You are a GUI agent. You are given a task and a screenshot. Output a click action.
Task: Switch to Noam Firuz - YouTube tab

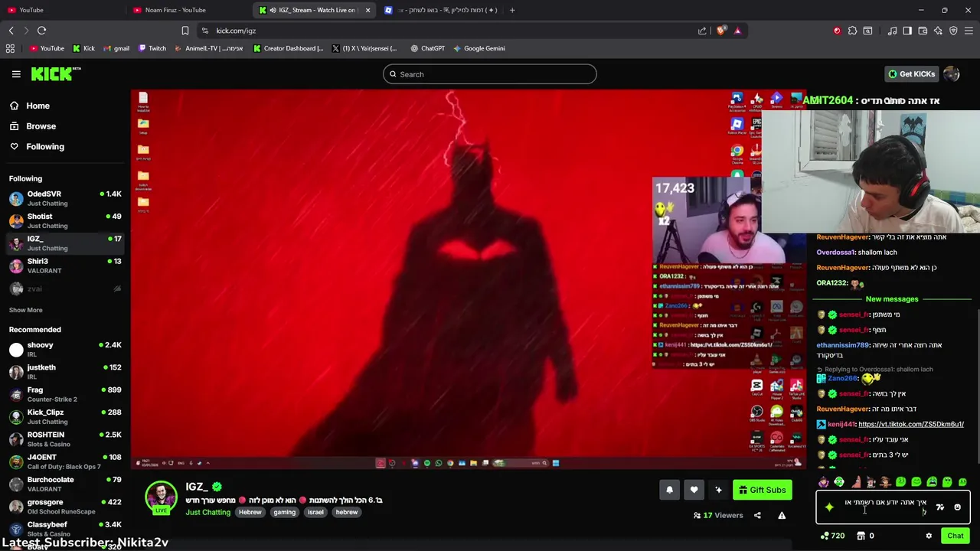click(188, 10)
